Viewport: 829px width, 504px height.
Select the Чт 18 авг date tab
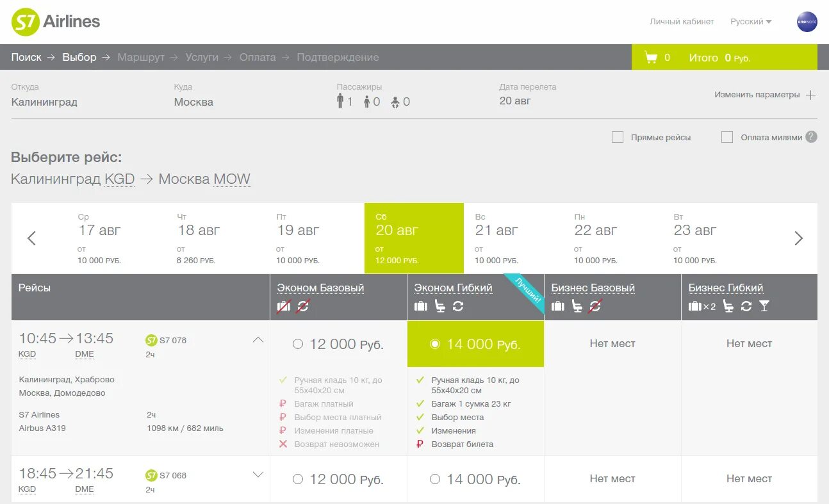[215, 238]
